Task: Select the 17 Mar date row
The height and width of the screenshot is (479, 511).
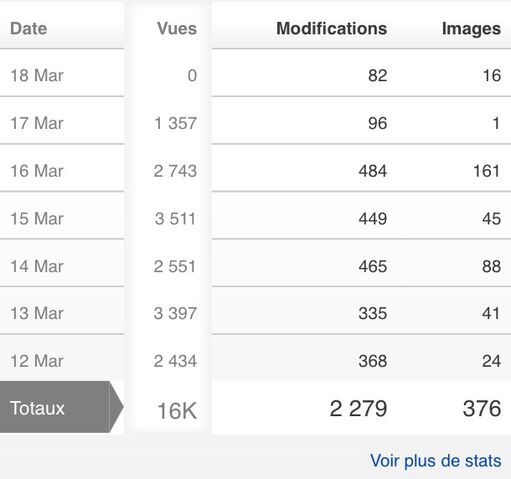Action: click(x=62, y=121)
